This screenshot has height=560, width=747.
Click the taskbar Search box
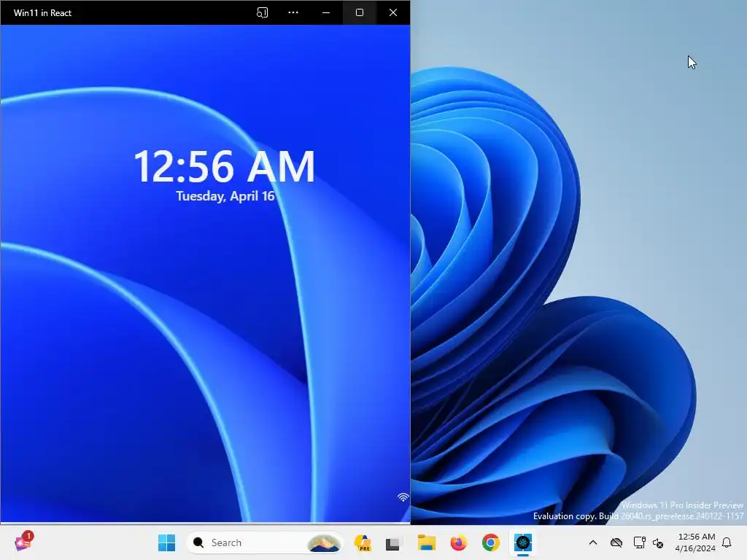click(264, 542)
